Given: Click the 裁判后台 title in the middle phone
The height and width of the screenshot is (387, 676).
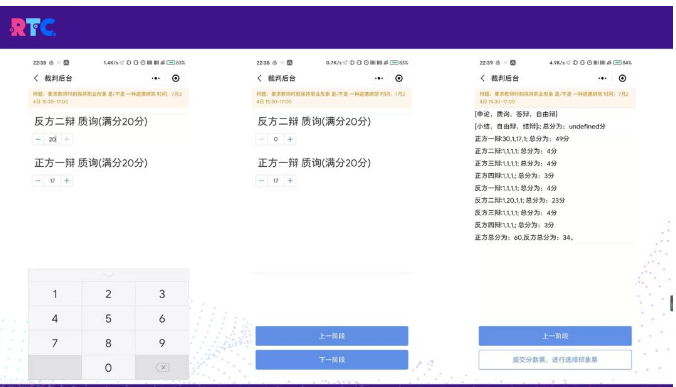Looking at the screenshot, I should point(282,78).
